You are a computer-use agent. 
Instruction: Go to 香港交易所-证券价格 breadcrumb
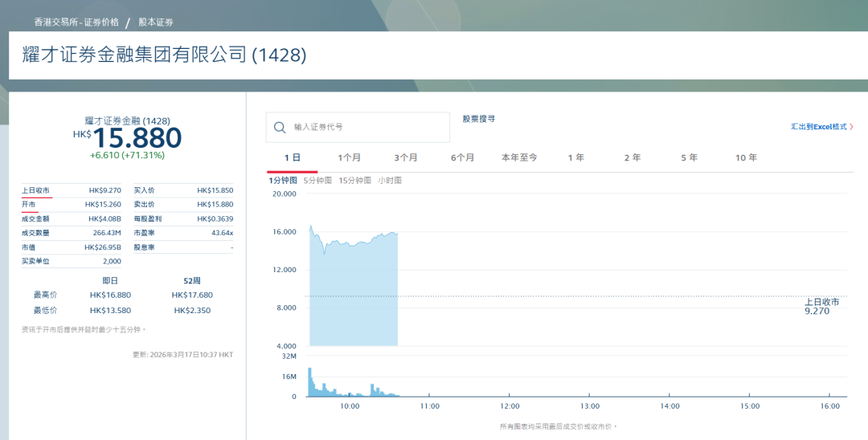[76, 22]
